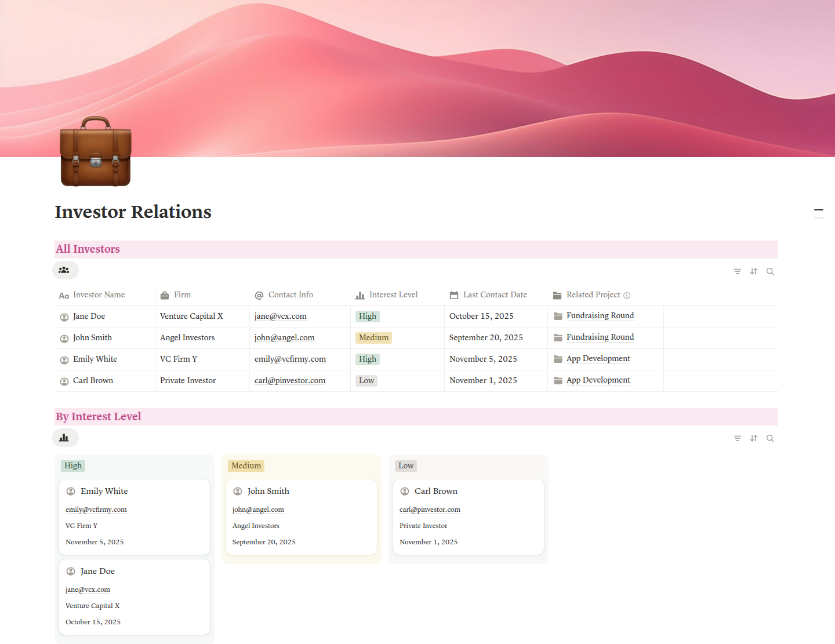Search within the All Investors table
Screen dimensions: 835x644
(x=770, y=271)
